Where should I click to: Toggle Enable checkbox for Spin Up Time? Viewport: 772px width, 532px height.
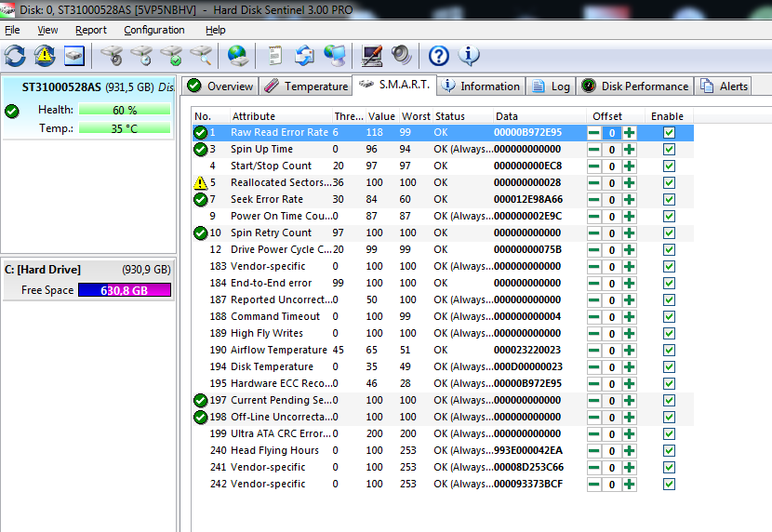pyautogui.click(x=669, y=149)
